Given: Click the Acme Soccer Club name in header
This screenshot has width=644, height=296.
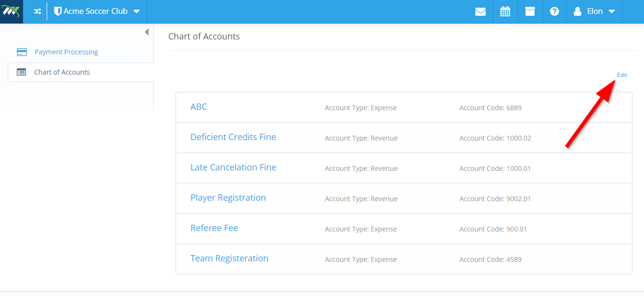Looking at the screenshot, I should click(96, 11).
